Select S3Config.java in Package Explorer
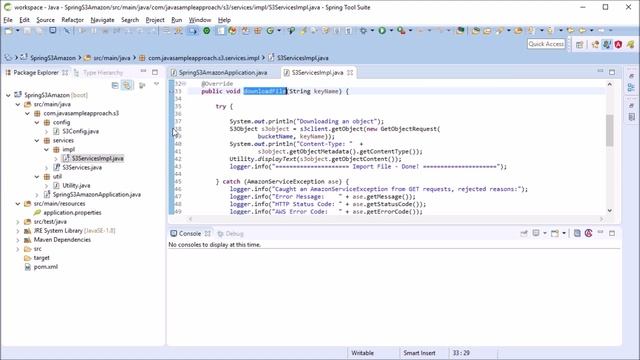 point(80,131)
